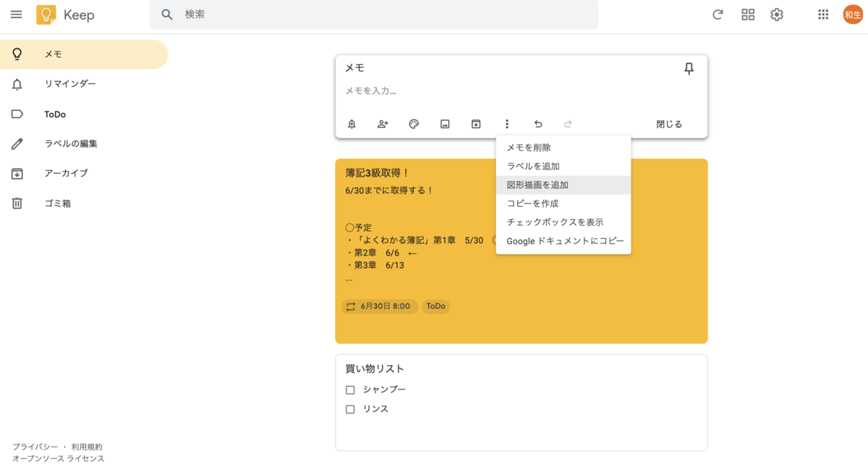Viewport: 868px width, 467px height.
Task: Open the main navigation hamburger menu
Action: pyautogui.click(x=16, y=14)
